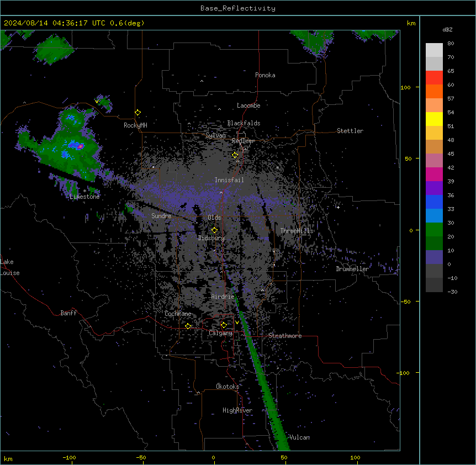Choose the bright green 20-30 dBZ swatch
476x465 pixels.
point(434,230)
